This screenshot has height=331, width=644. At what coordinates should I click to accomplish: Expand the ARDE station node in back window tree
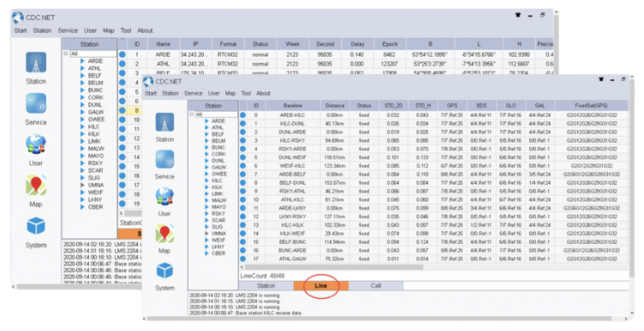[82, 61]
